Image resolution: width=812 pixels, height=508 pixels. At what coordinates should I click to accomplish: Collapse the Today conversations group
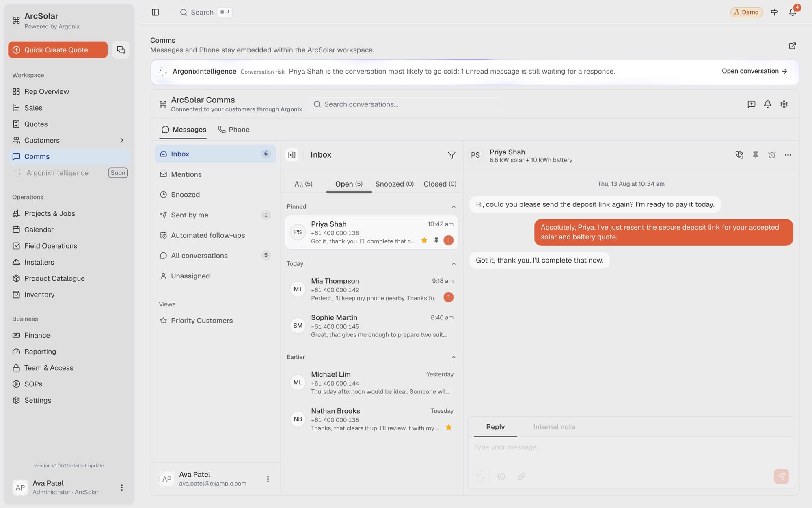click(454, 264)
